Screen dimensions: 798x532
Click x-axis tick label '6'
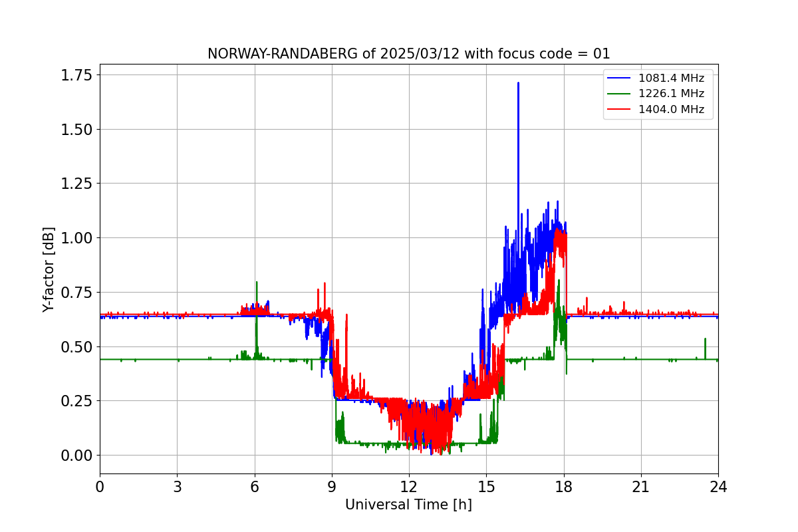point(254,486)
